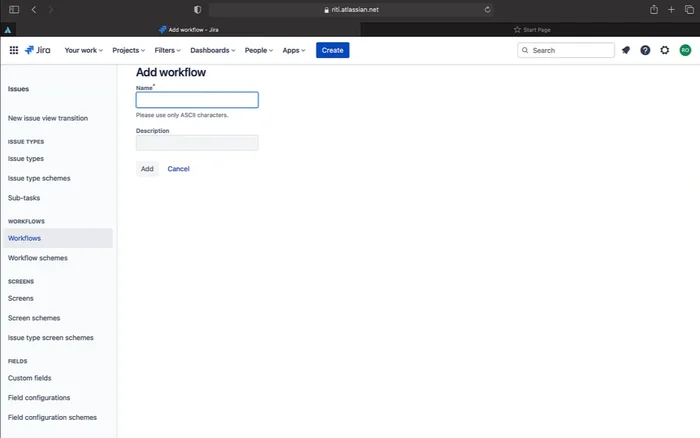
Task: Open the settings gear icon
Action: click(x=665, y=50)
